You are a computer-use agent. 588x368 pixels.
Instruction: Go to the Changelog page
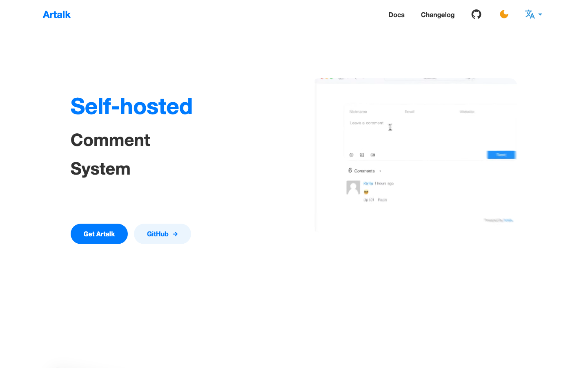coord(437,15)
